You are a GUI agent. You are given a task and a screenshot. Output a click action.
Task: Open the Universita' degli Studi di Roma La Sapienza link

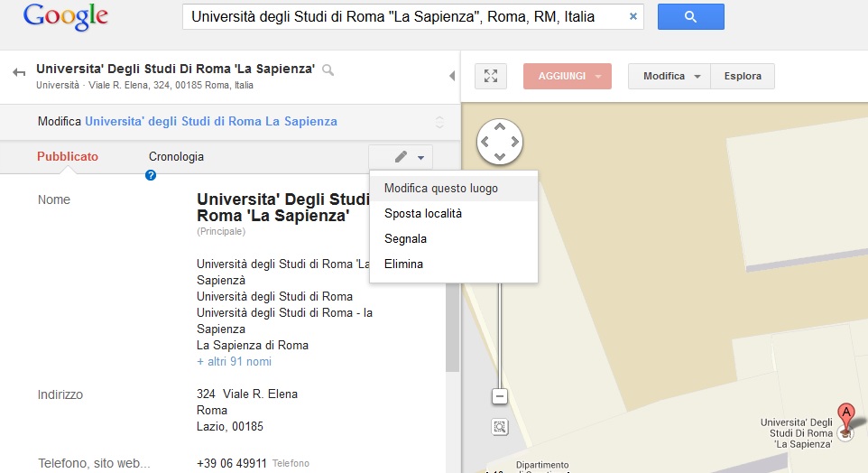pos(211,121)
